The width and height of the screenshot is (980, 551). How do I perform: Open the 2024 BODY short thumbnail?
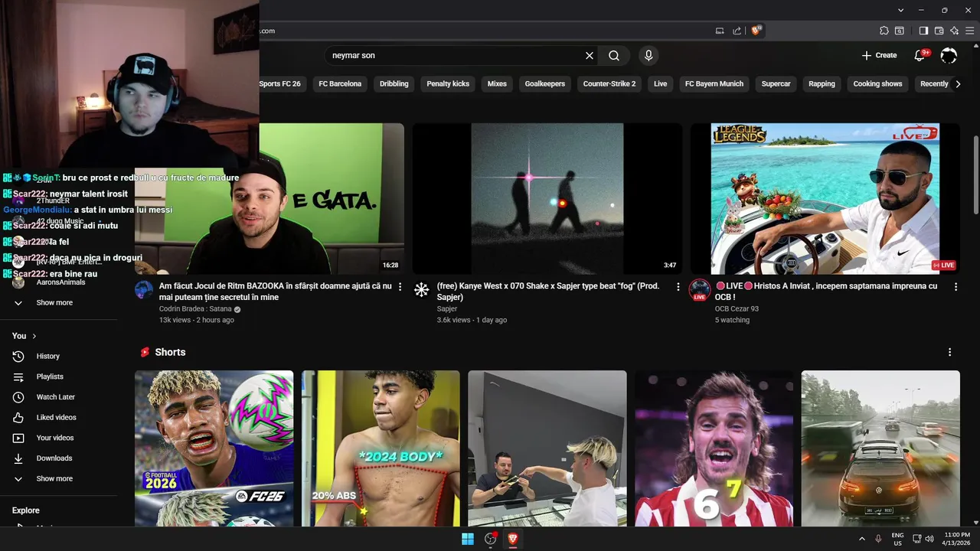(x=381, y=448)
